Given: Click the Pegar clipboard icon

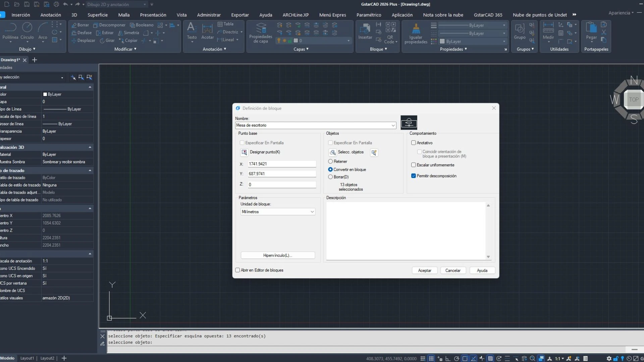Looking at the screenshot, I should (591, 30).
